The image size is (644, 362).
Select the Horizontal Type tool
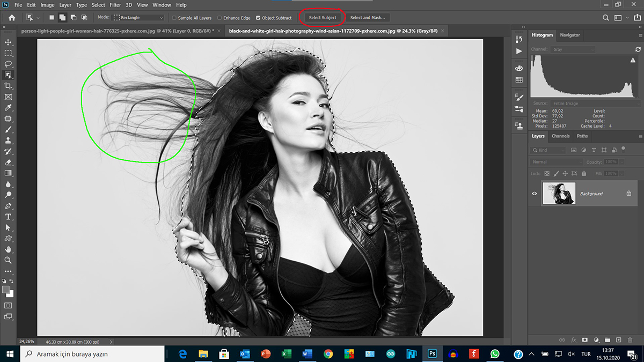(x=8, y=217)
